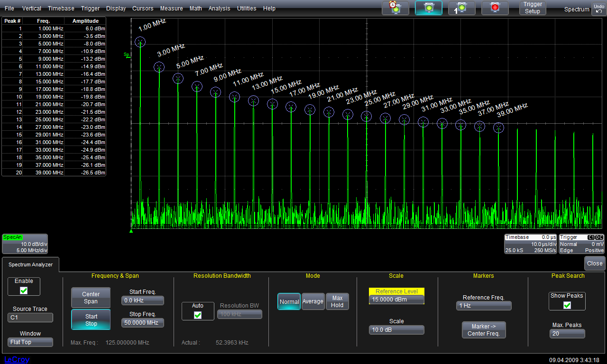
Task: Select the Max Hold mode
Action: pos(337,301)
